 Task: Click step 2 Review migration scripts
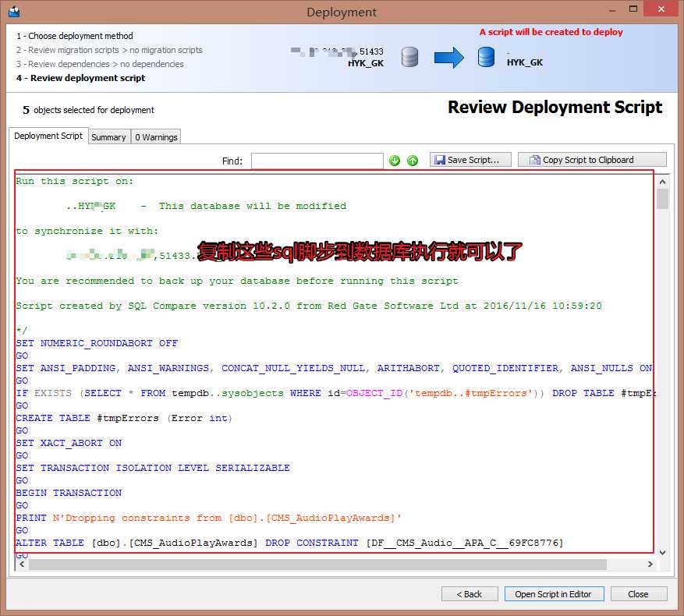(x=109, y=50)
